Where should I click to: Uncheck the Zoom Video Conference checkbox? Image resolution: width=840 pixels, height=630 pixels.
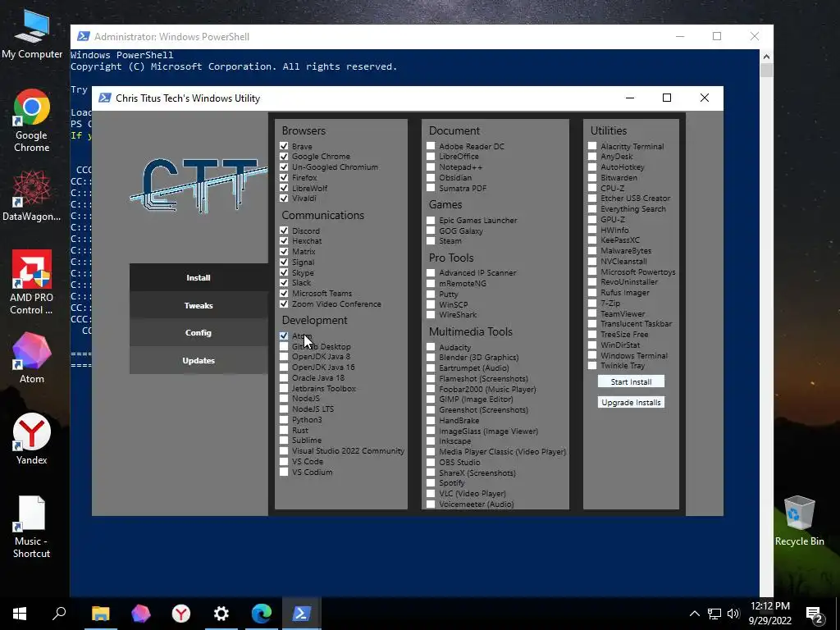(284, 304)
